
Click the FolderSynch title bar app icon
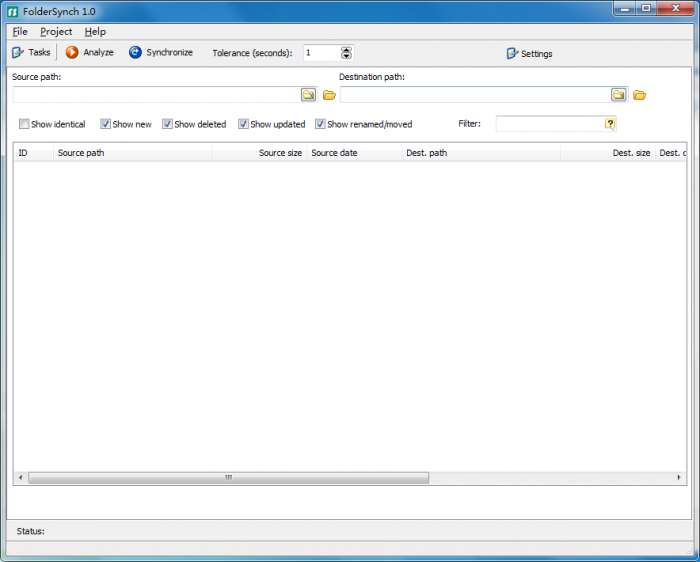[13, 12]
